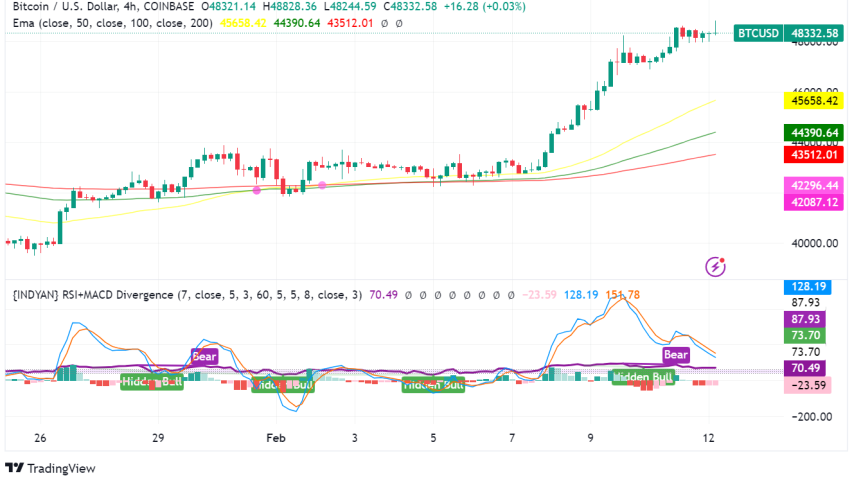
Task: Click the 128.19 blue legend value
Action: [x=581, y=295]
